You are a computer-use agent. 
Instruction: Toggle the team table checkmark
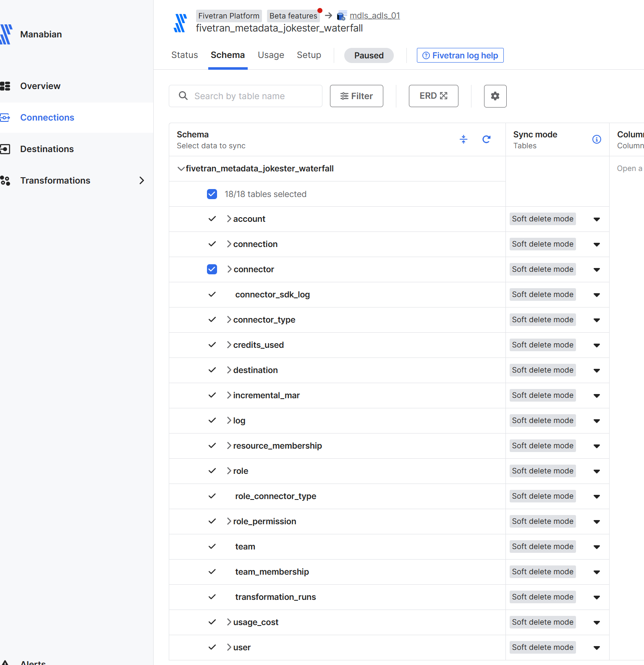point(212,547)
